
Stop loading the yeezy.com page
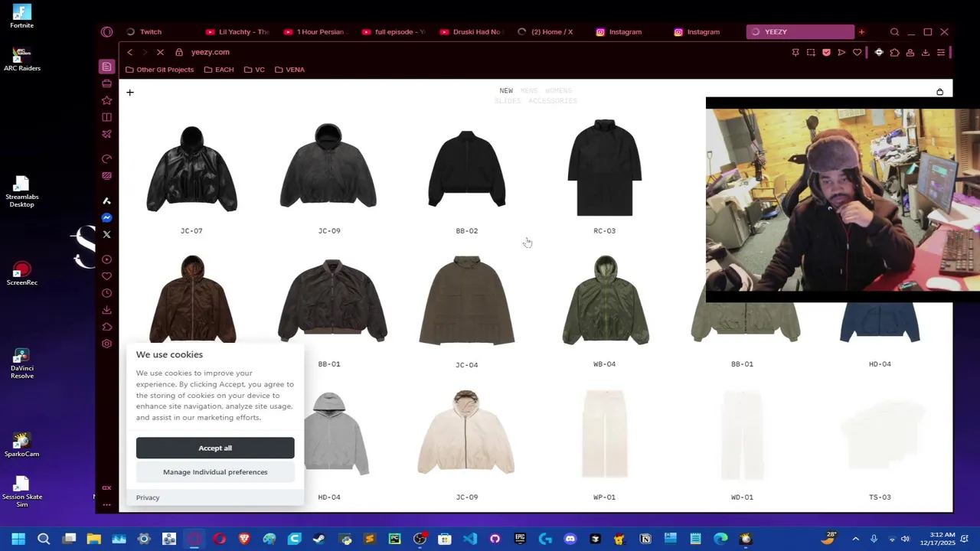pyautogui.click(x=160, y=52)
